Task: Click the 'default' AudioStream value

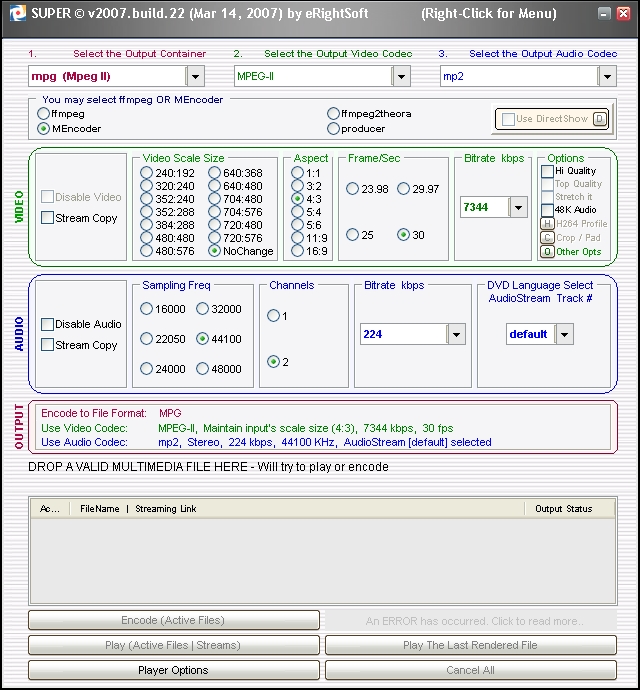Action: tap(528, 334)
